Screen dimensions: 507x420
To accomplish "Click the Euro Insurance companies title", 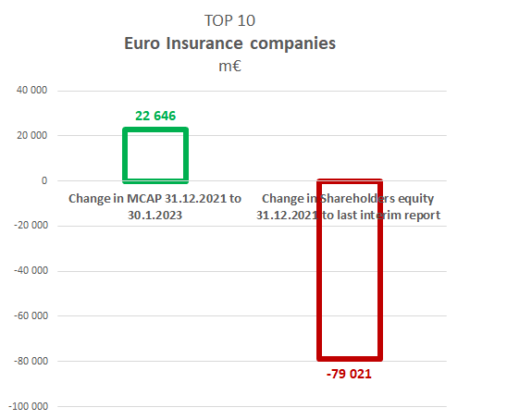I will (x=229, y=43).
